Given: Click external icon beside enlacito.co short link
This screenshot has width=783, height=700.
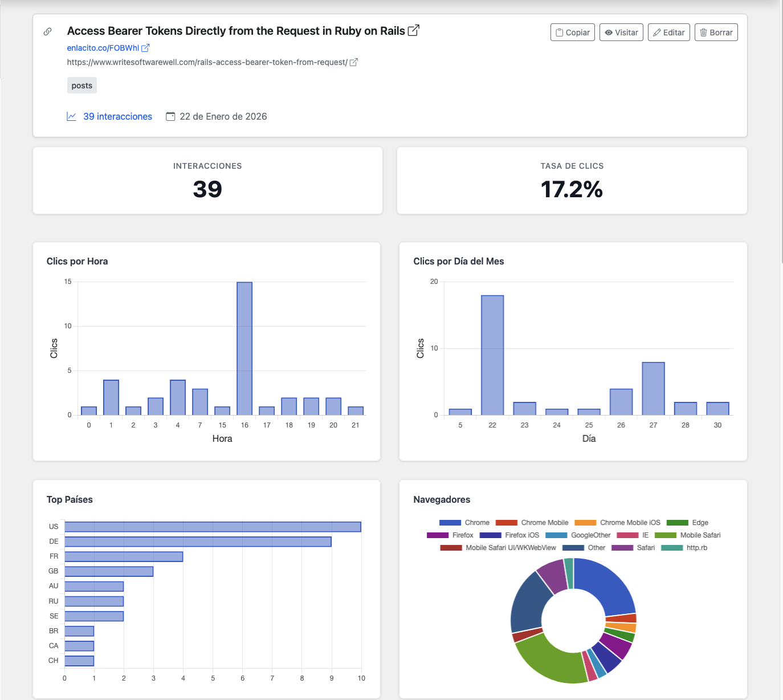Looking at the screenshot, I should tap(145, 48).
